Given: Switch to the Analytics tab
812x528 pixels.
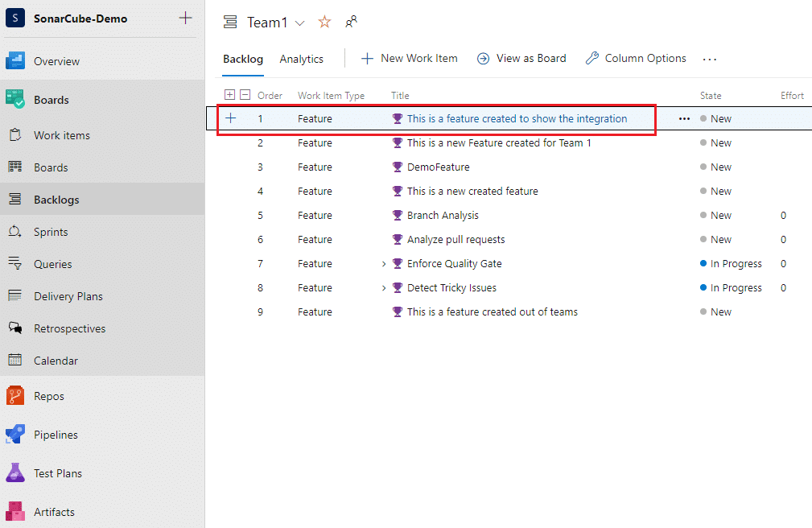Looking at the screenshot, I should (x=302, y=59).
